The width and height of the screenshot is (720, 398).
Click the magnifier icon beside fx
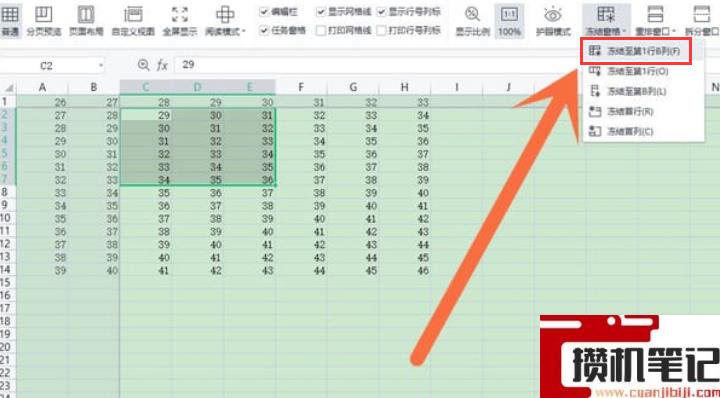click(143, 65)
